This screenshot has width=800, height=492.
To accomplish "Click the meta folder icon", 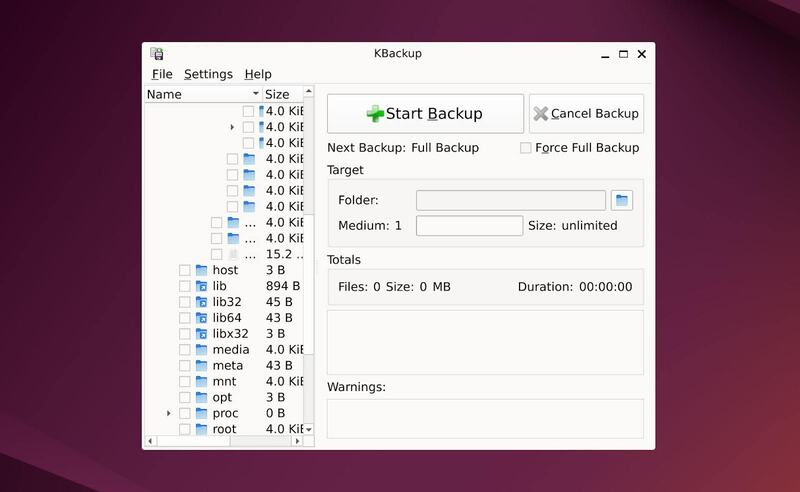I will pos(202,365).
